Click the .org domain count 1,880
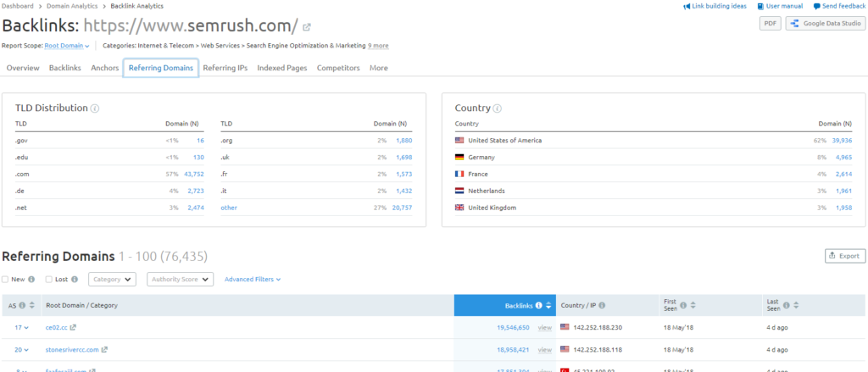 click(403, 141)
